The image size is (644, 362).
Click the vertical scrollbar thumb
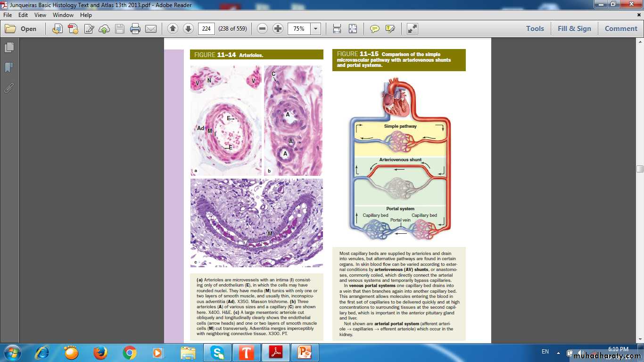tap(640, 169)
